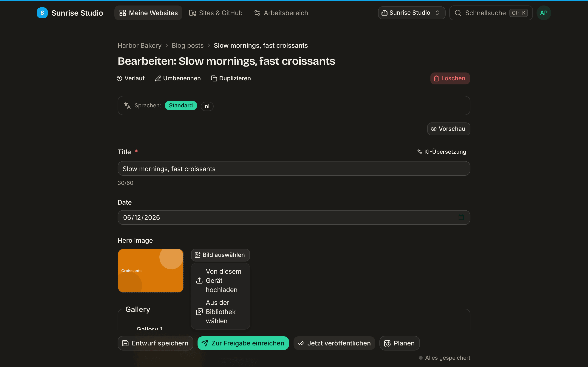The image size is (588, 367).
Task: Click Zur Freigabe einreichen button
Action: click(243, 343)
